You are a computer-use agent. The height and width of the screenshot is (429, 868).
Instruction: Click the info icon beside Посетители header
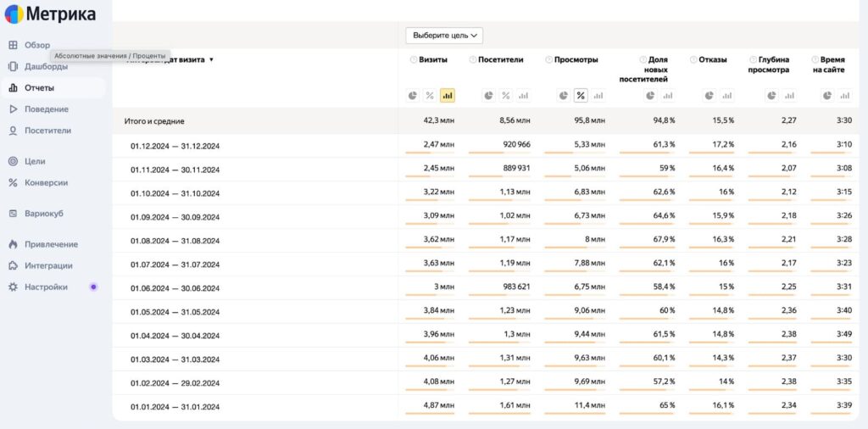472,60
